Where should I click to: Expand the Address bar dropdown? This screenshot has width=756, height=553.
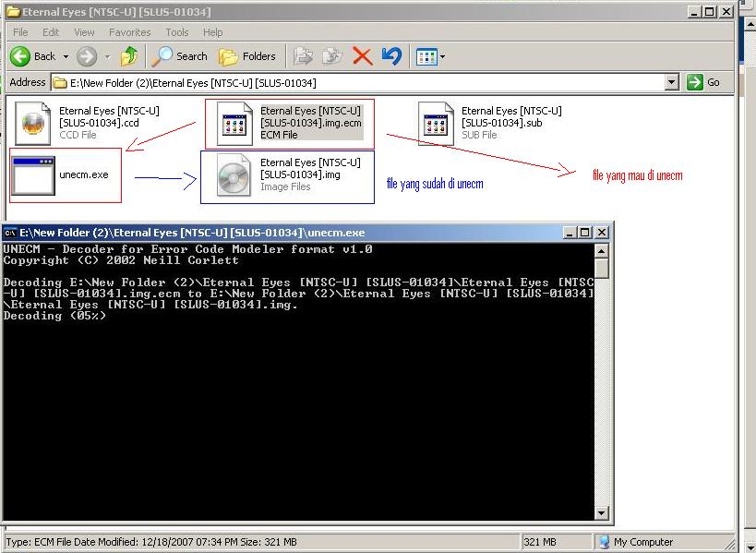pyautogui.click(x=672, y=82)
